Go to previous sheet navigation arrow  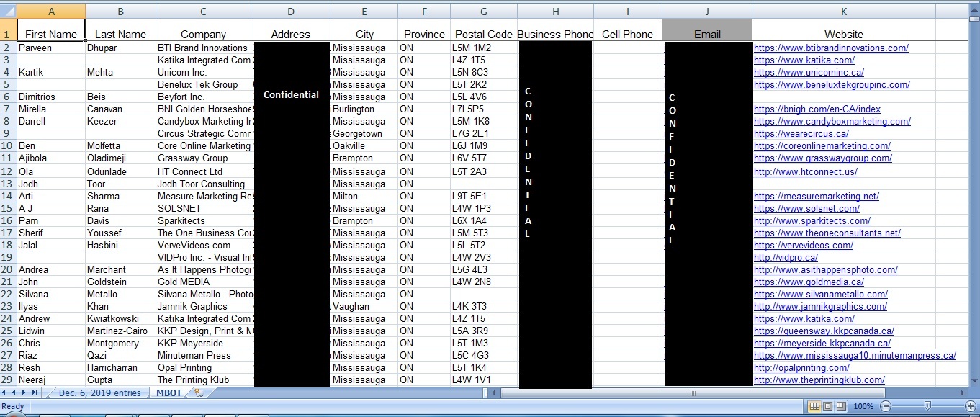tap(15, 393)
